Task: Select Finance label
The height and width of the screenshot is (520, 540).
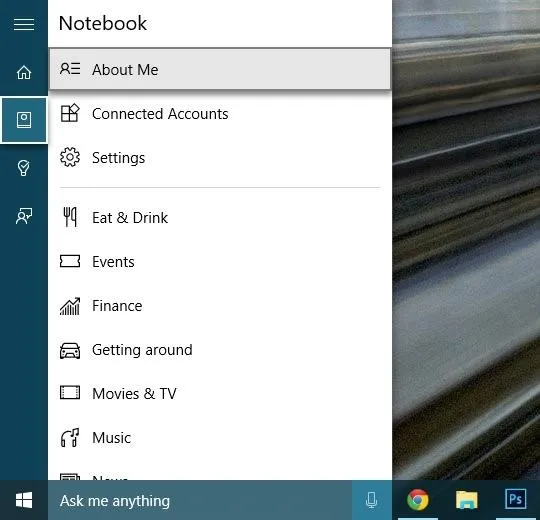Action: 117,306
